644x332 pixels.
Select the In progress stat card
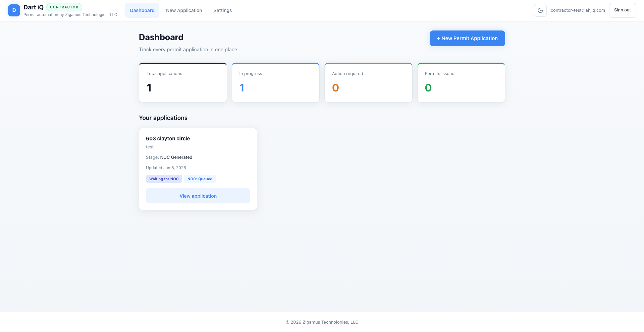[276, 82]
